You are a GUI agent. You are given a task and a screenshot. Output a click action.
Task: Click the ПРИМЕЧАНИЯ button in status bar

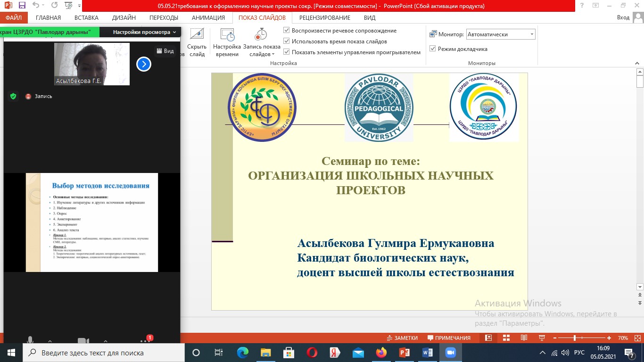pyautogui.click(x=449, y=338)
